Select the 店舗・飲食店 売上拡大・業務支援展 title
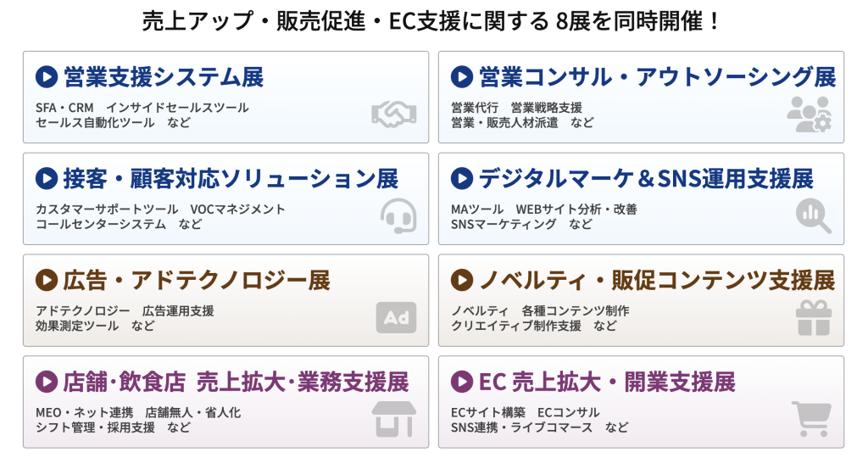Screen dimensions: 868x458 click(x=235, y=382)
